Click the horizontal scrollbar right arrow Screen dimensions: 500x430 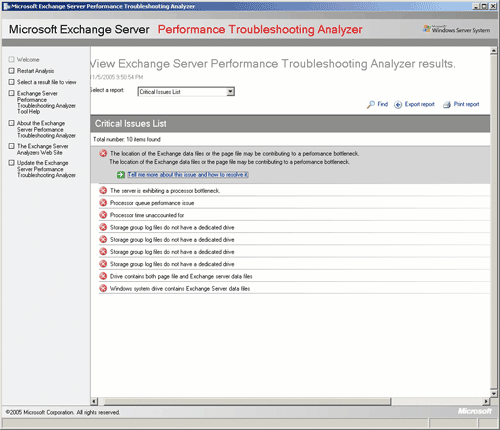point(486,401)
